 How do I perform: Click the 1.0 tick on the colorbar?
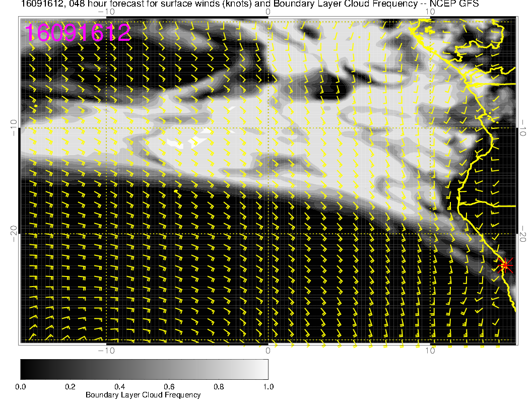point(268,386)
